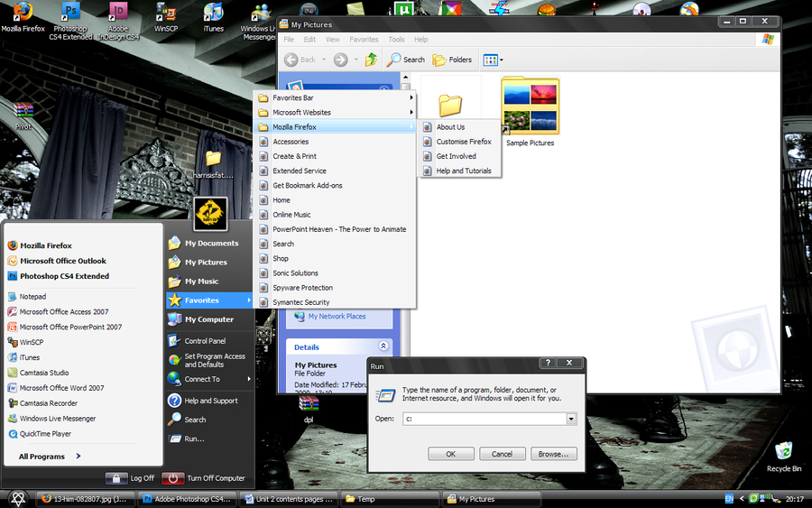
Task: Click the Up folder icon in My Pictures
Action: coord(371,60)
